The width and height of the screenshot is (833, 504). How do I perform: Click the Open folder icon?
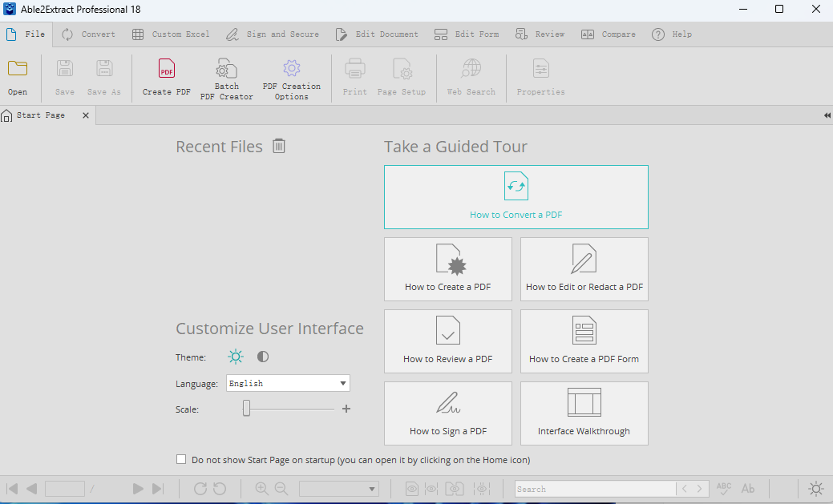pos(18,70)
